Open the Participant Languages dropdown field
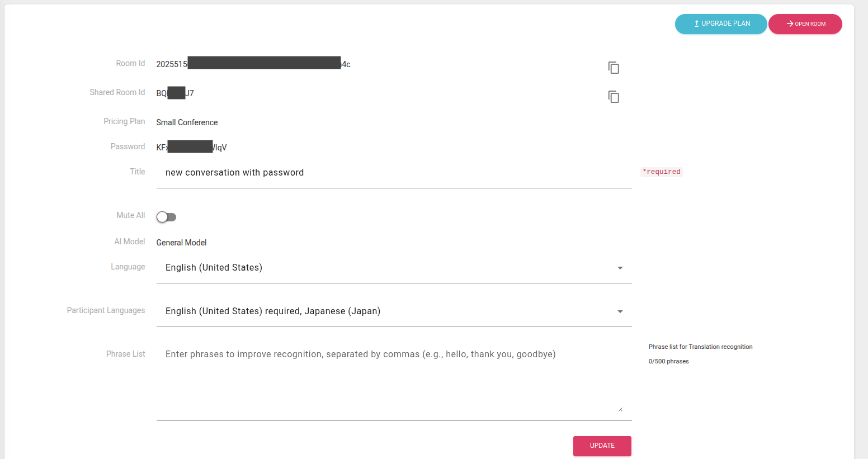 pyautogui.click(x=386, y=311)
